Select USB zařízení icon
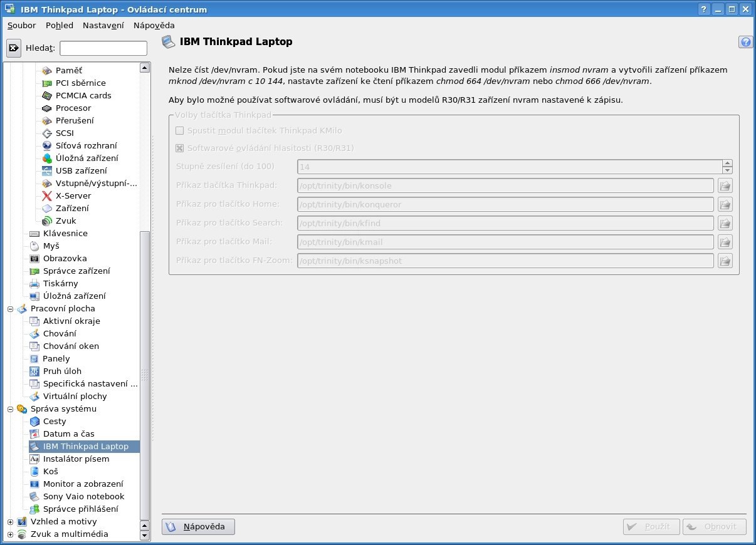 point(47,171)
